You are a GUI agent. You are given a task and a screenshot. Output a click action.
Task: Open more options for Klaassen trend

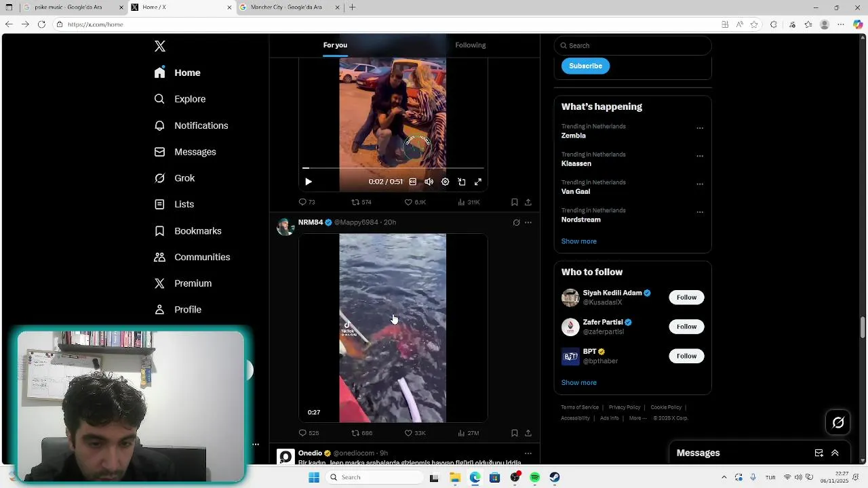700,156
